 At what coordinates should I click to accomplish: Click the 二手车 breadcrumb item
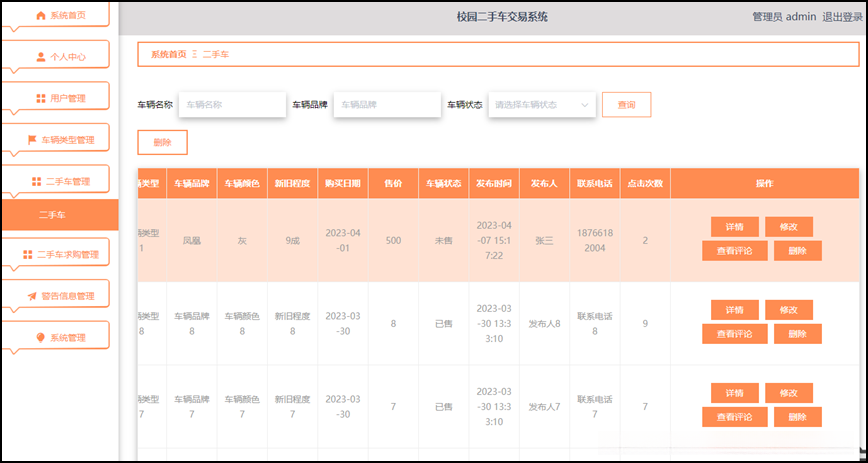click(216, 54)
